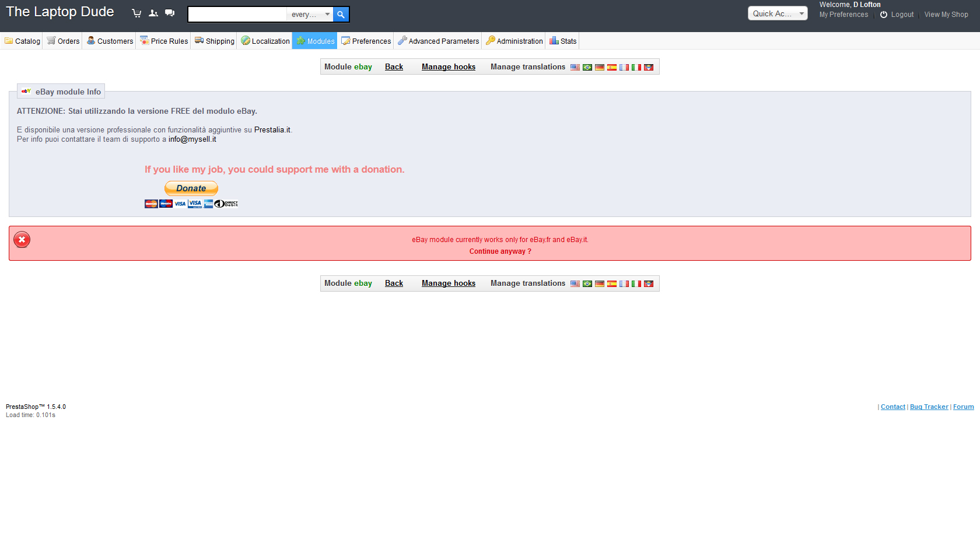Click the 'eBay module Info' legend title
This screenshot has height=553, width=980.
point(68,92)
